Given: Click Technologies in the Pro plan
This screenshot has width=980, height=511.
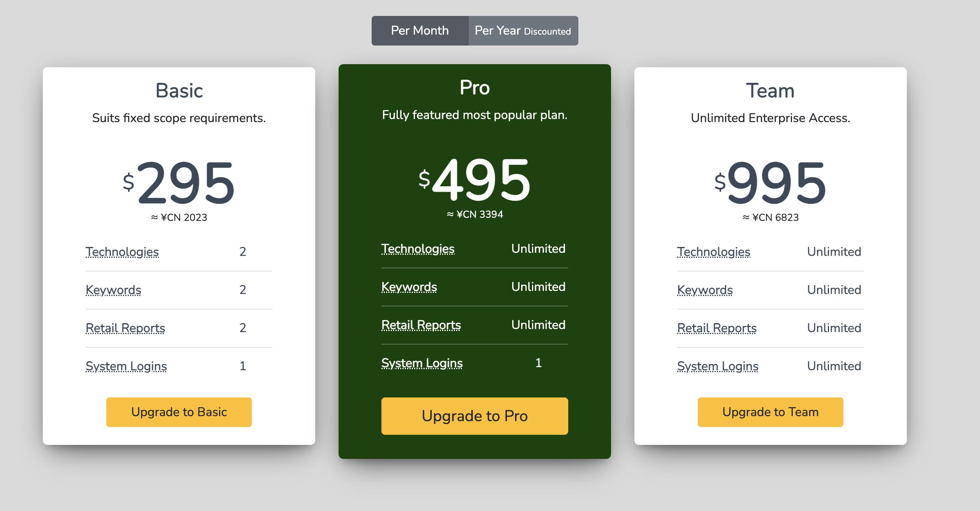Looking at the screenshot, I should point(418,248).
